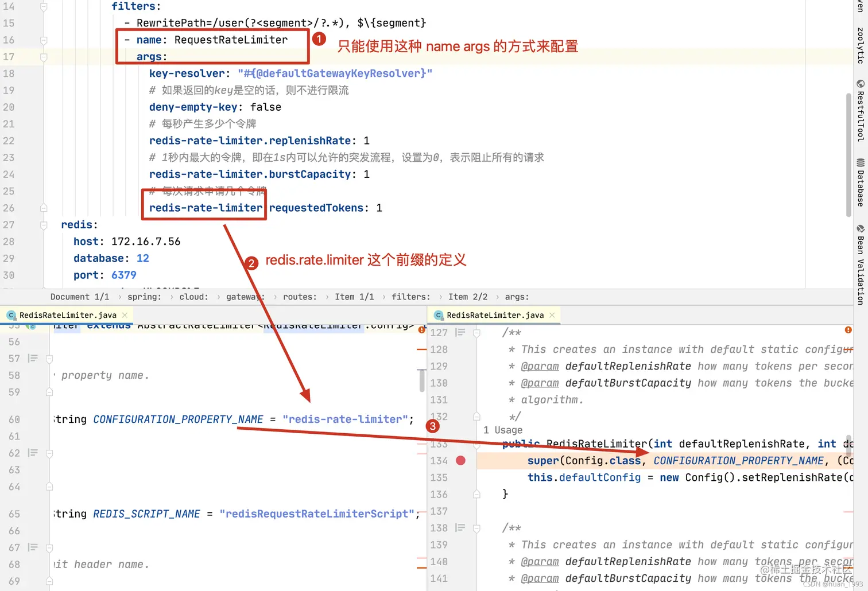Toggle rendered doc view at line 127

pyautogui.click(x=460, y=332)
